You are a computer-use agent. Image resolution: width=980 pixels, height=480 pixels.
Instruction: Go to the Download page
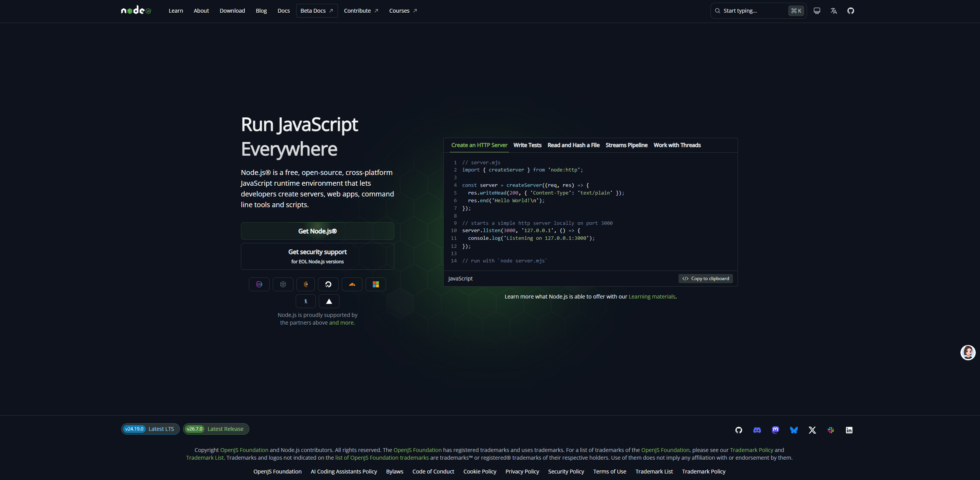pos(232,11)
